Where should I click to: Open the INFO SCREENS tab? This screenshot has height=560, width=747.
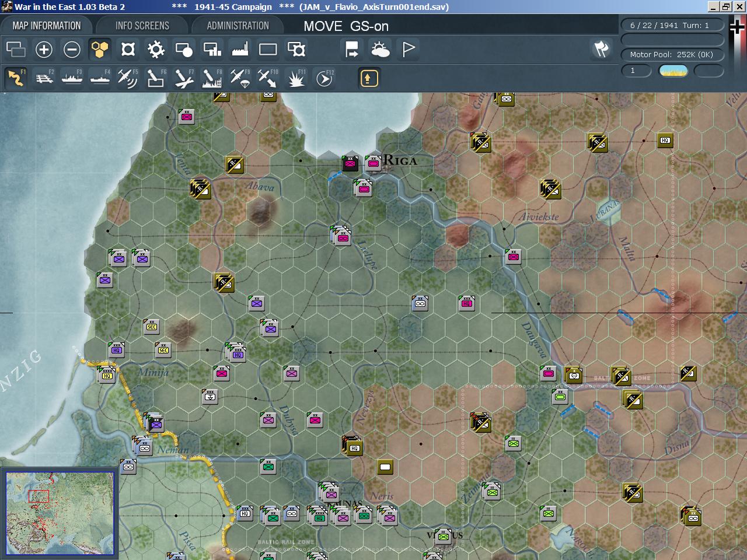point(142,26)
